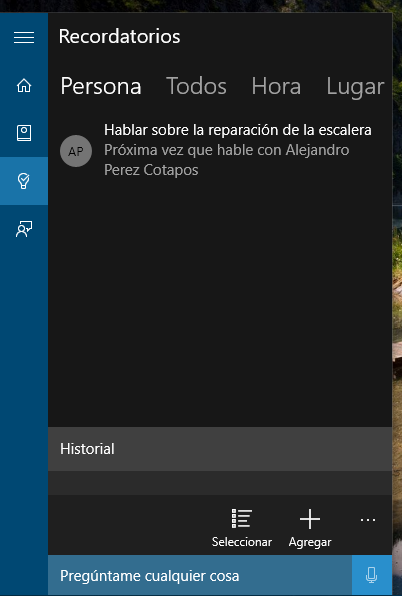Open the hamburger menu at top of sidebar
The width and height of the screenshot is (402, 596).
pos(24,37)
